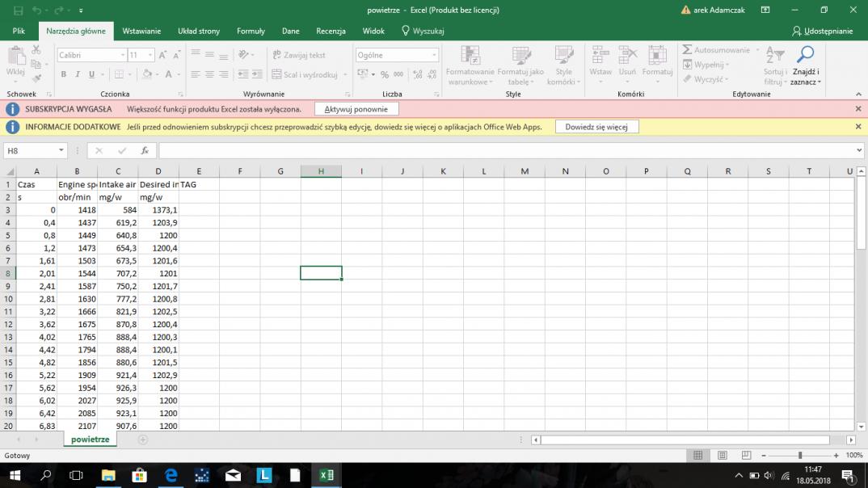
Task: Click the Formatowanie warunkowe icon
Action: click(470, 56)
